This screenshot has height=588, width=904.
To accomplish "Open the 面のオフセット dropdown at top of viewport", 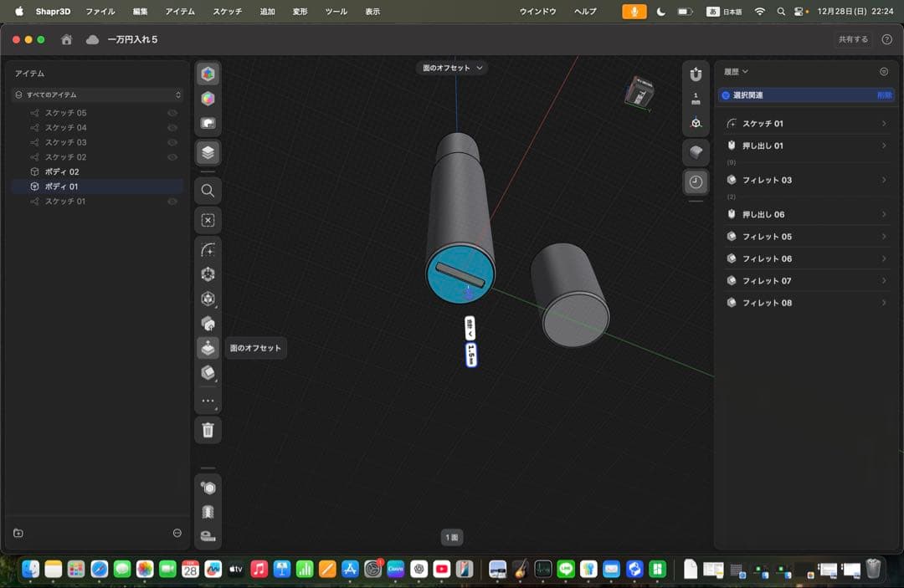I will coord(452,68).
